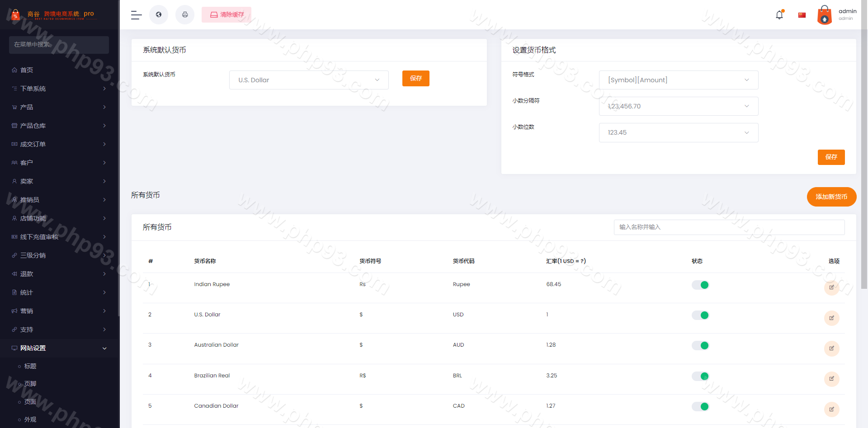Click the printer POS icon in header

coord(185,15)
